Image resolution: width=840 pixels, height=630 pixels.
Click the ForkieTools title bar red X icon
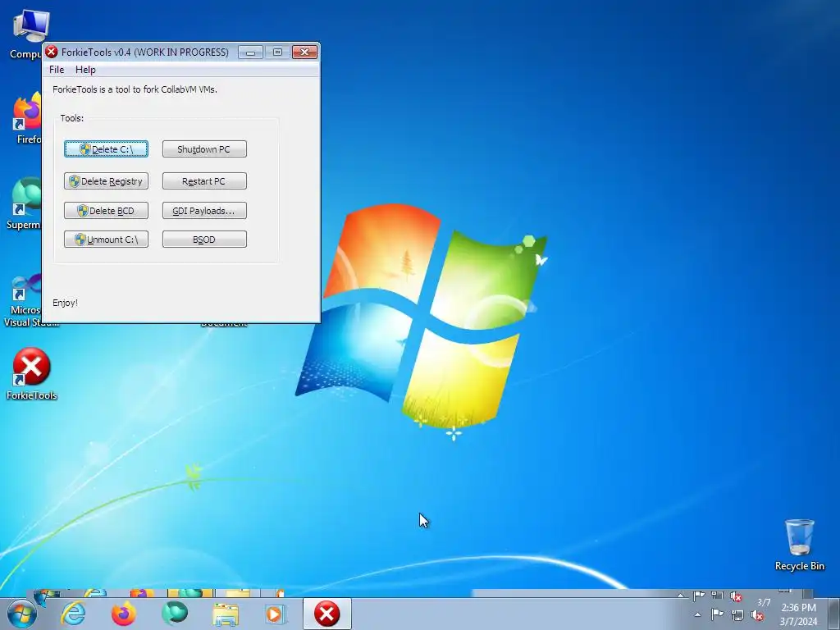pyautogui.click(x=52, y=52)
